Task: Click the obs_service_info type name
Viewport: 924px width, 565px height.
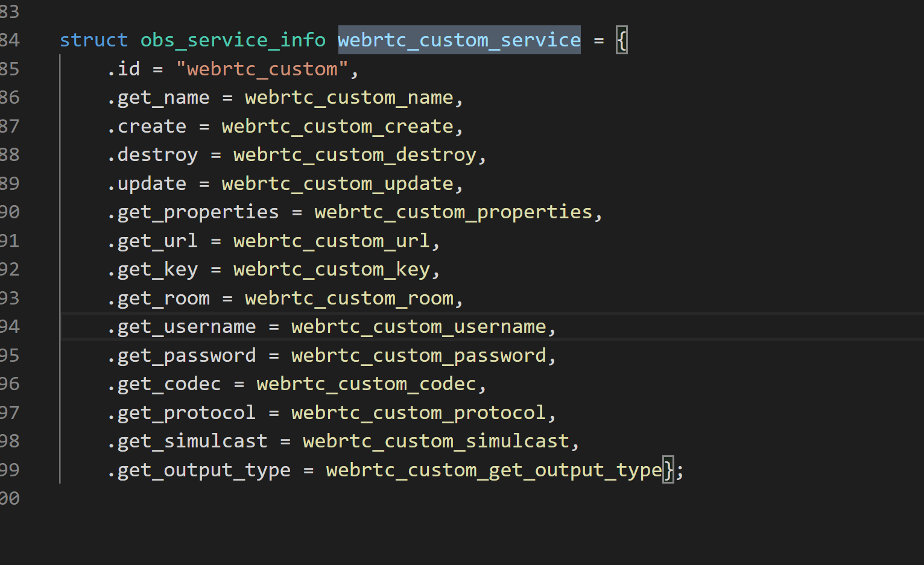Action: pyautogui.click(x=233, y=40)
